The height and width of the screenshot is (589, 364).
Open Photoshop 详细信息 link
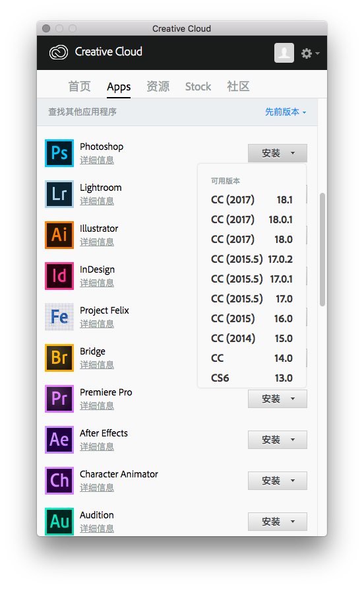click(x=97, y=160)
